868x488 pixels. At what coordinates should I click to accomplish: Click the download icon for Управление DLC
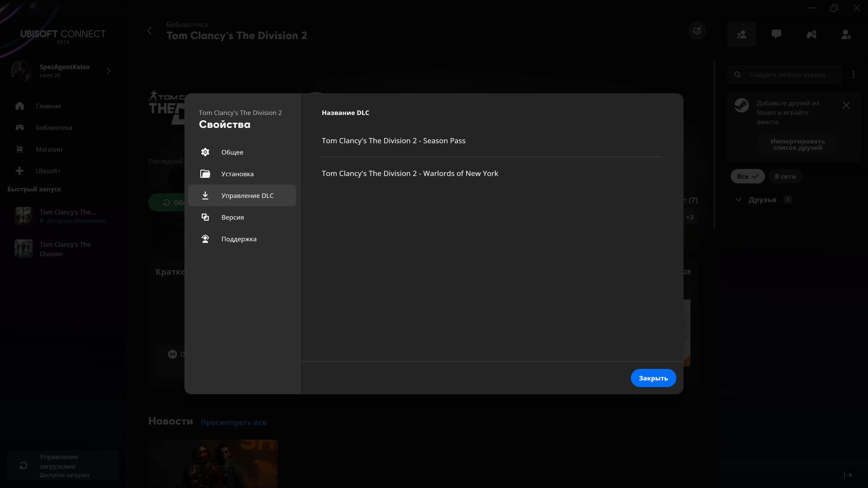click(205, 195)
